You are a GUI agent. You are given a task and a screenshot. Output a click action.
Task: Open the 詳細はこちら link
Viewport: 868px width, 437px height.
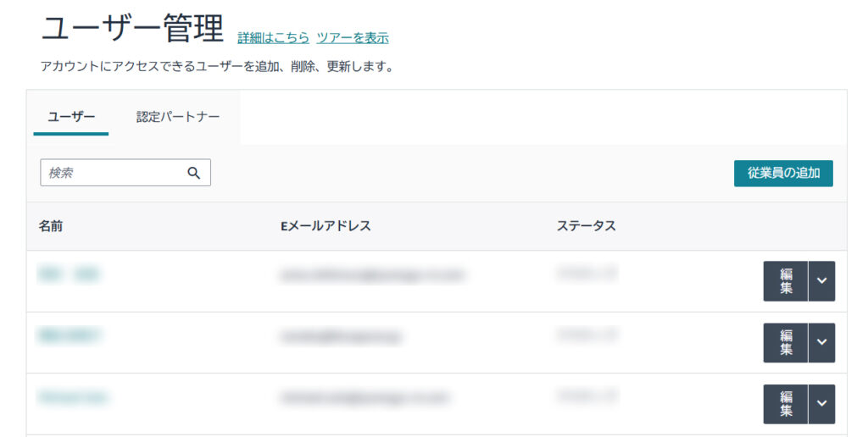point(273,38)
